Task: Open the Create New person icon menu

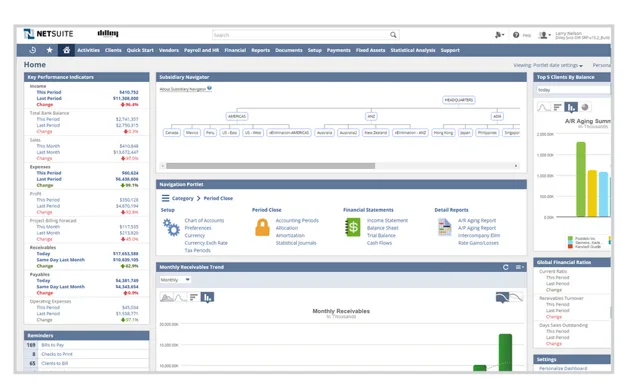Action: click(x=499, y=35)
